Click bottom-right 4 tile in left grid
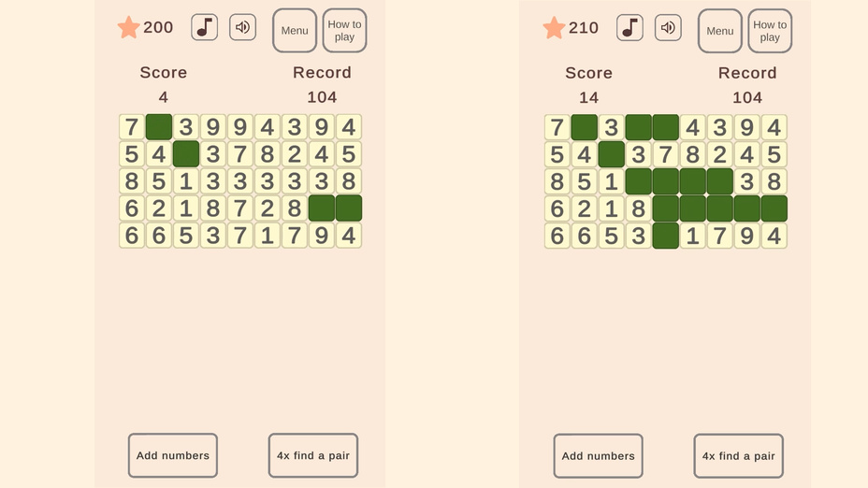This screenshot has height=488, width=868. [x=349, y=236]
